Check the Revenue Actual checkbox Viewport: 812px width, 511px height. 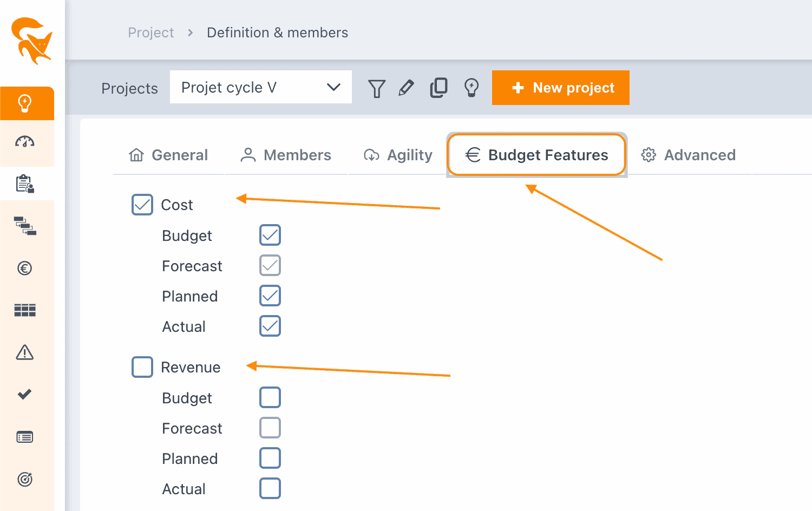pos(270,488)
